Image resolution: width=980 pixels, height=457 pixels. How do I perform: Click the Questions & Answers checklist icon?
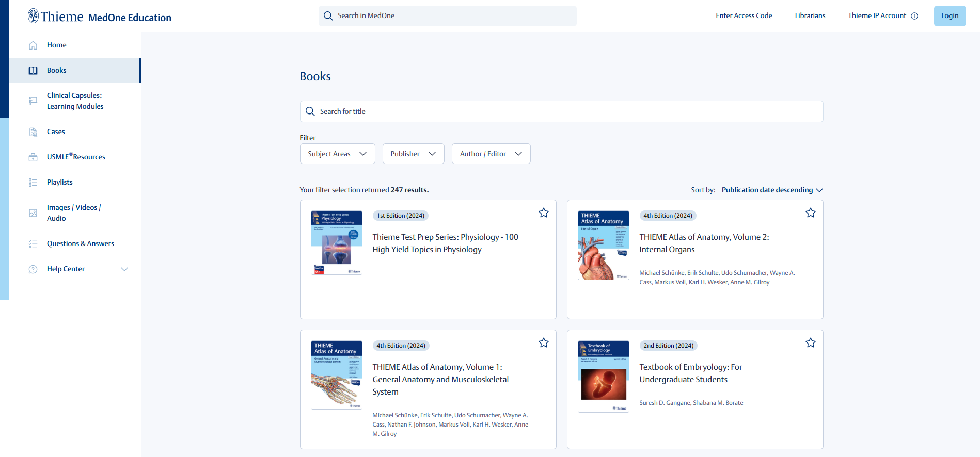tap(33, 244)
